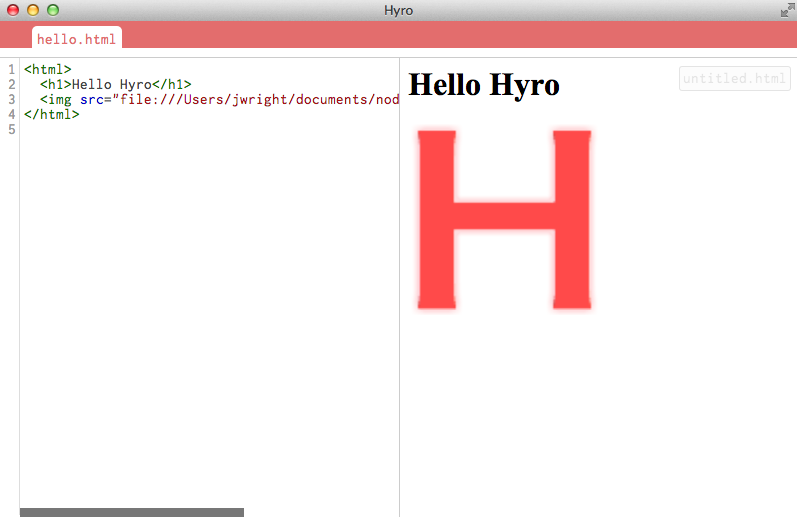Viewport: 797px width, 519px height.
Task: Minimize window with yellow button
Action: pos(33,10)
